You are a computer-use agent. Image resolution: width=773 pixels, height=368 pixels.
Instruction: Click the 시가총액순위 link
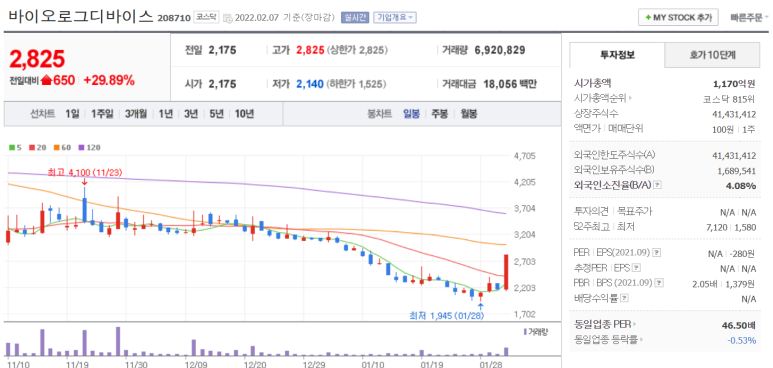click(x=600, y=99)
